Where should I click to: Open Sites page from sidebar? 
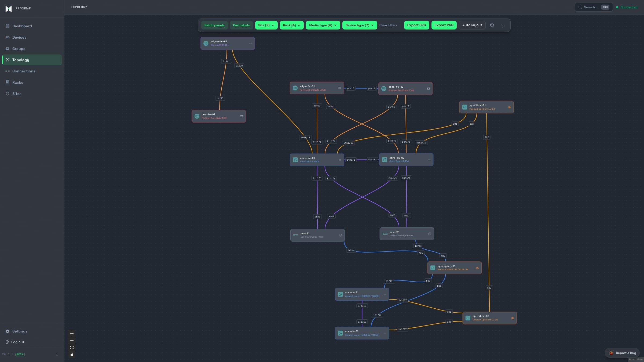click(32, 94)
